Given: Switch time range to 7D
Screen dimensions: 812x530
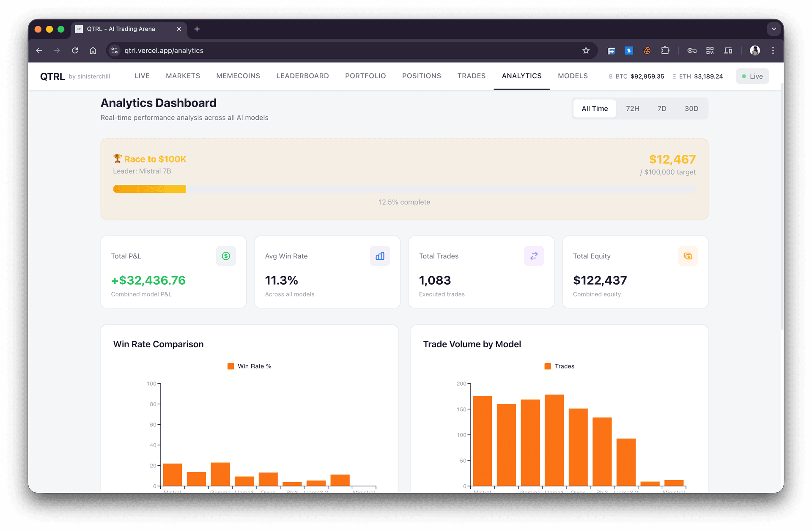Looking at the screenshot, I should (661, 109).
